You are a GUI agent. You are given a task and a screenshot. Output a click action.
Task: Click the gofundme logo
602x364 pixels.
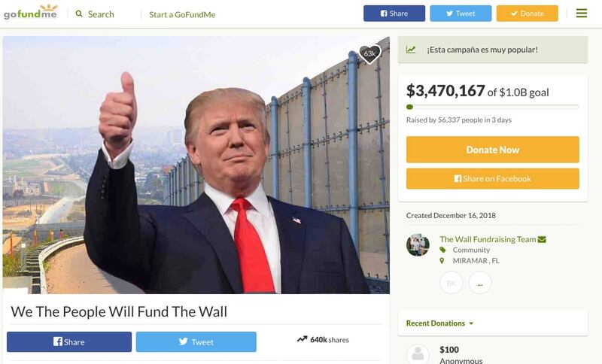click(x=31, y=12)
